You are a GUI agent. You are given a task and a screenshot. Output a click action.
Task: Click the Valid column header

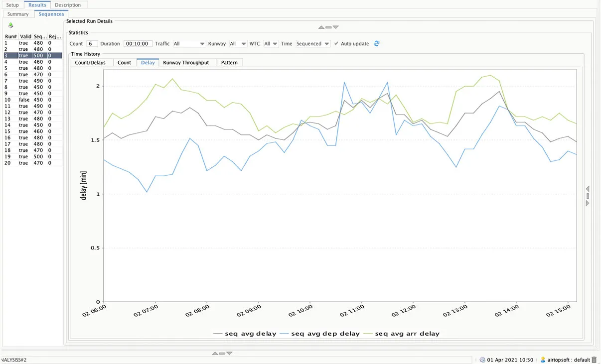pyautogui.click(x=25, y=36)
